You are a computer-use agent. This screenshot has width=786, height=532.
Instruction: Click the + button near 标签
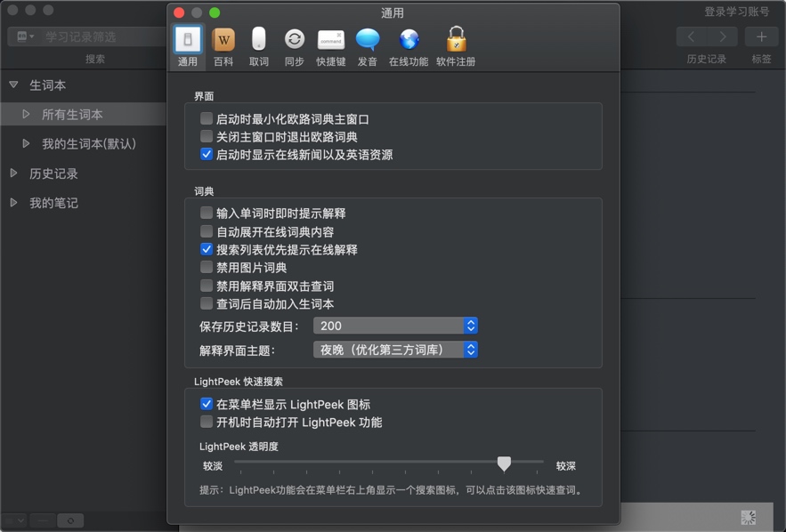tap(761, 36)
